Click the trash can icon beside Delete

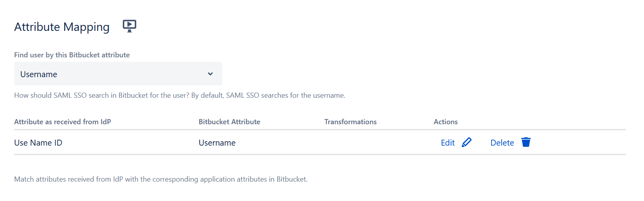coord(526,142)
